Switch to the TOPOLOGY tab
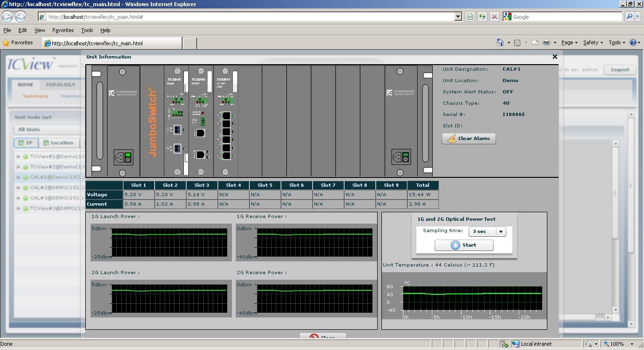Viewport: 644px width, 350px height. (x=60, y=85)
